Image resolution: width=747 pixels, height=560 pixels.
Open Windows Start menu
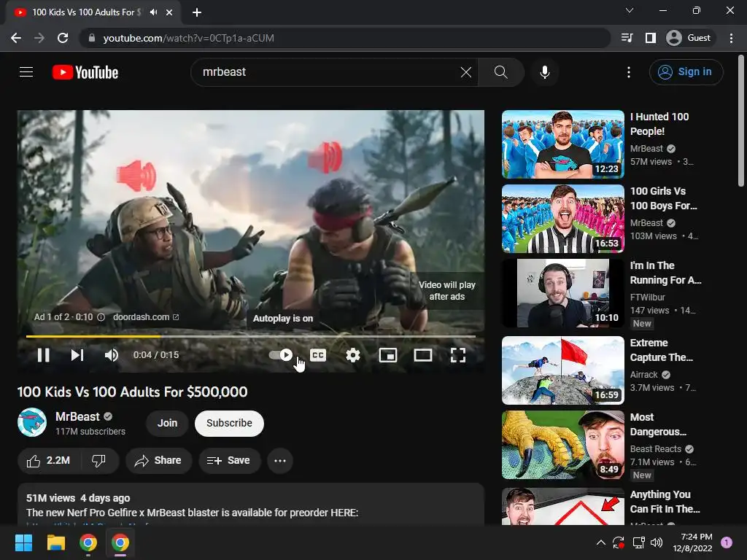[23, 542]
